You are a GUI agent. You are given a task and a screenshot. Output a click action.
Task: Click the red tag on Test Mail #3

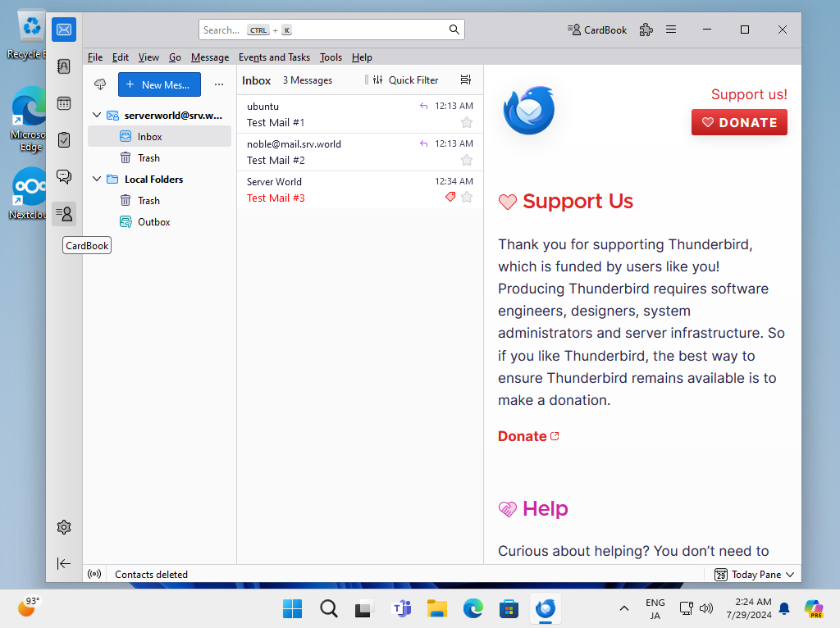450,197
